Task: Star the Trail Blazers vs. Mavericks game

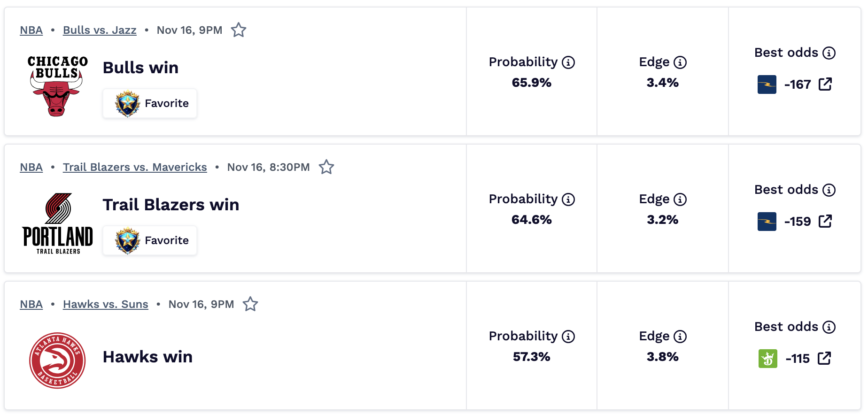Action: pyautogui.click(x=326, y=167)
